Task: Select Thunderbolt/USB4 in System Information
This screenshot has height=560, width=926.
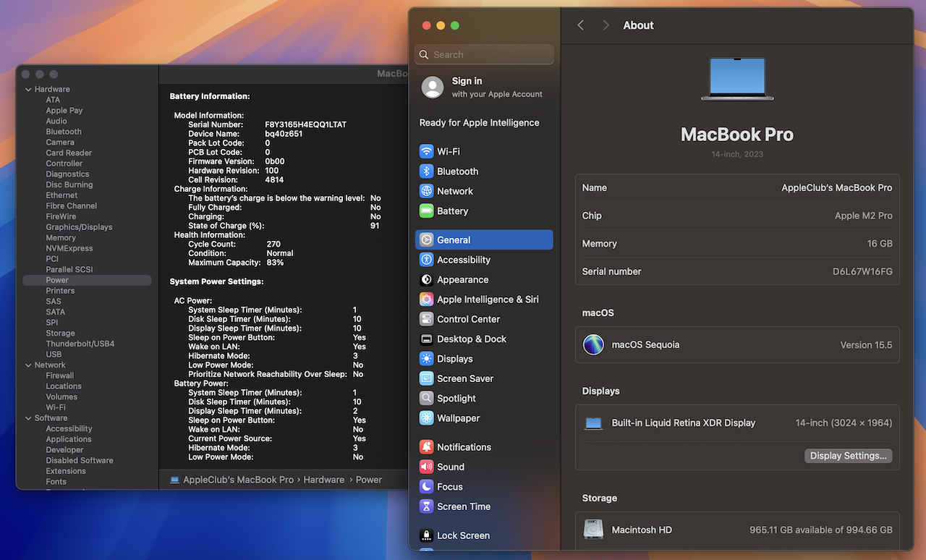Action: tap(80, 344)
